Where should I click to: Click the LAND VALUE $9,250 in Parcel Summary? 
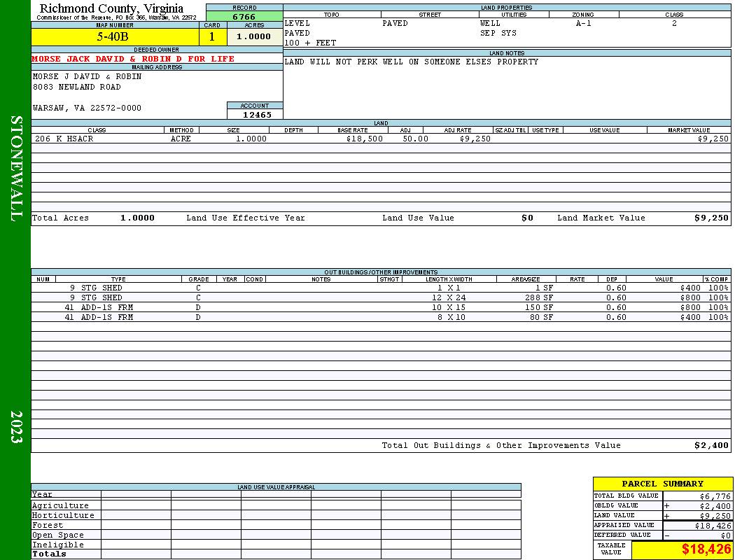[715, 516]
